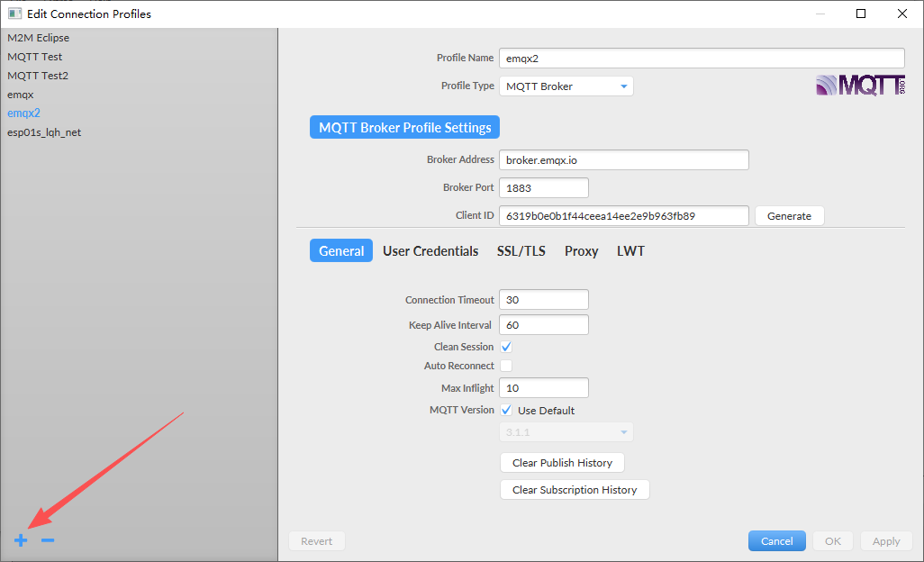
Task: Add a new connection profile with plus icon
Action: tap(21, 540)
